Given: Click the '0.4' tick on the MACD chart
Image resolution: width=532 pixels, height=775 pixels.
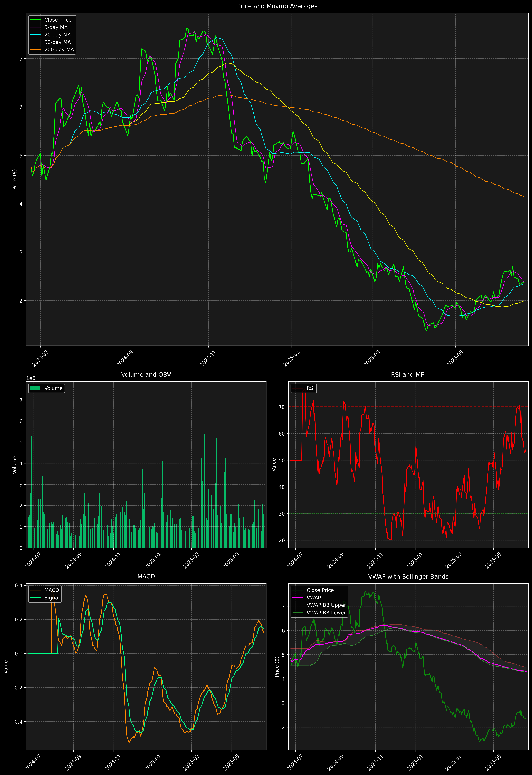Looking at the screenshot, I should tap(19, 586).
